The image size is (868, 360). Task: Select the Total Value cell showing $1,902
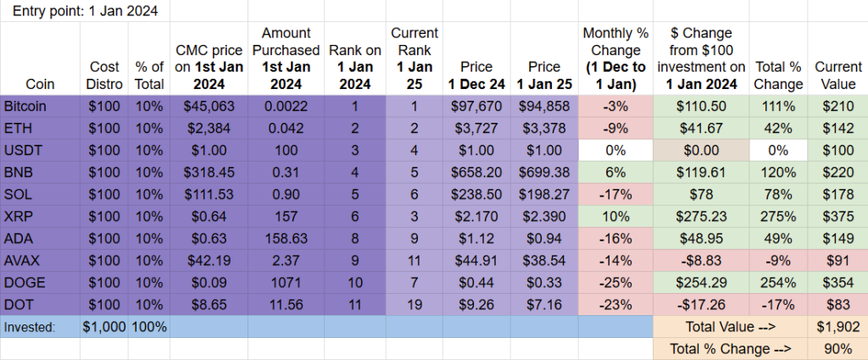tap(837, 327)
